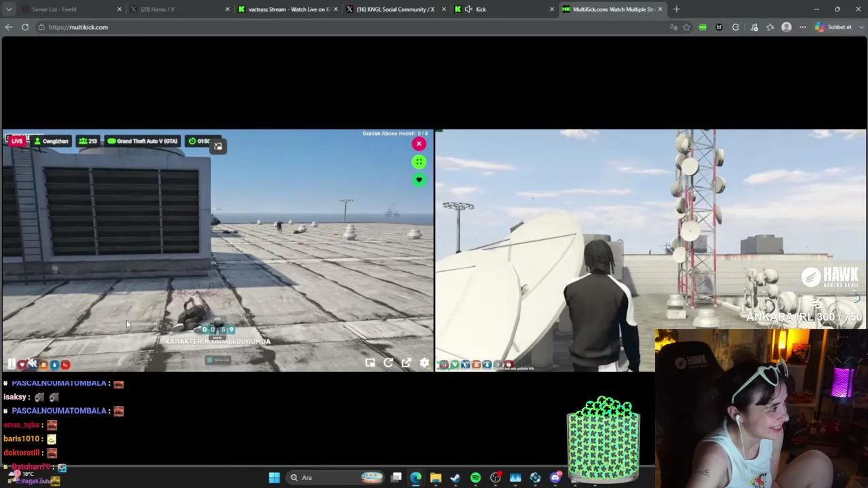Toggle fullscreen with the green expand button

coord(419,162)
